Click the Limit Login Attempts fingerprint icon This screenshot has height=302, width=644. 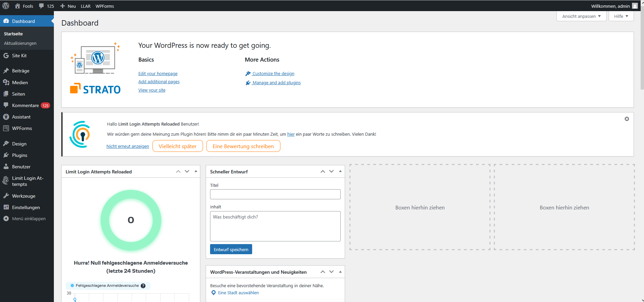pos(6,181)
